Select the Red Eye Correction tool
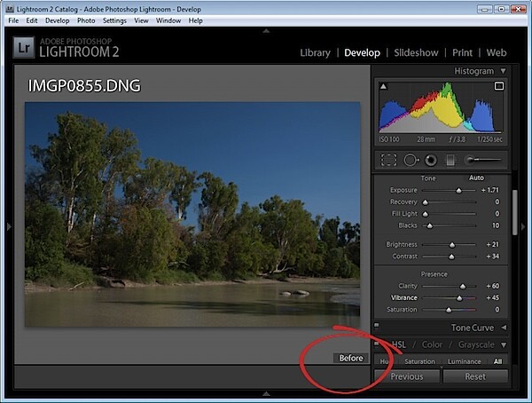532x403 pixels. tap(431, 160)
